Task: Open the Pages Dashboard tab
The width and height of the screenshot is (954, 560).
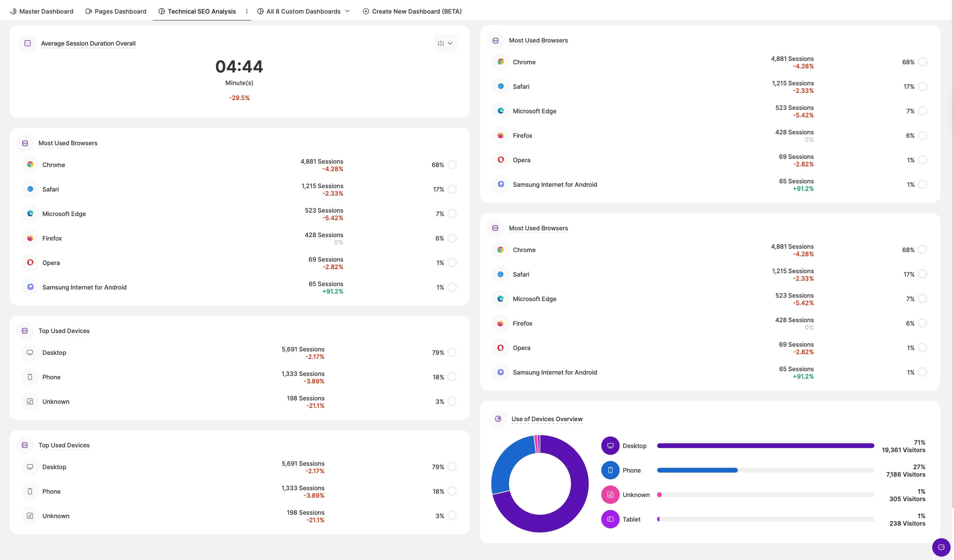Action: [116, 11]
